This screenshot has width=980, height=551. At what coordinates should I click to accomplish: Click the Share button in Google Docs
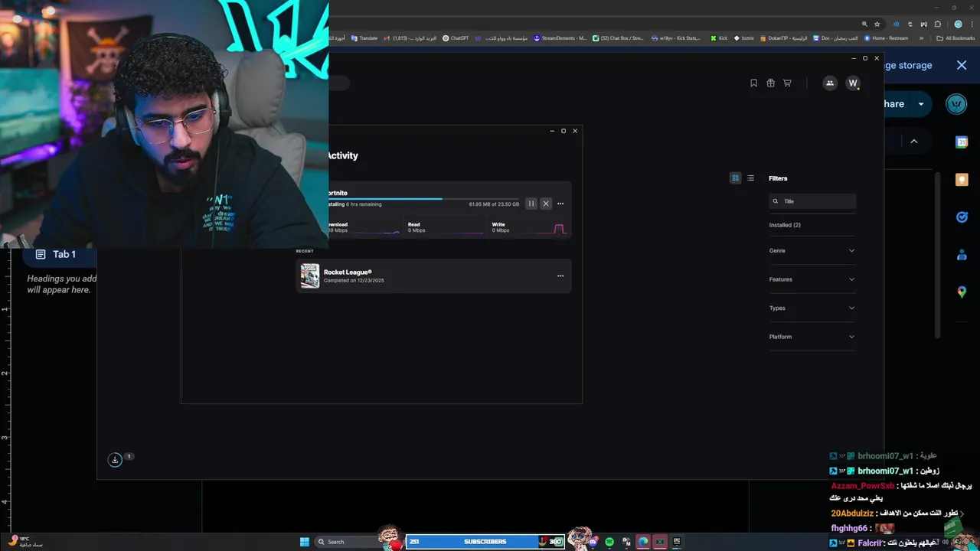click(x=897, y=104)
